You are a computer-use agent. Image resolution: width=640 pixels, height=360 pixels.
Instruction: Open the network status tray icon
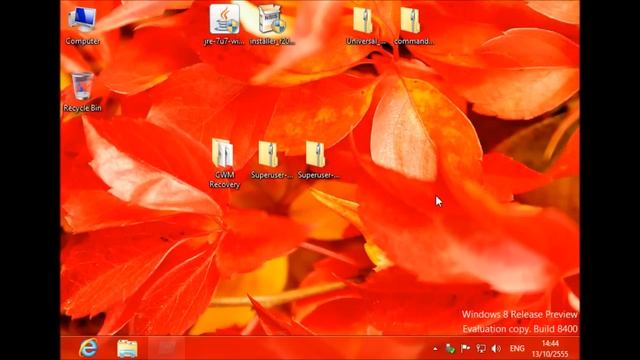coord(481,349)
